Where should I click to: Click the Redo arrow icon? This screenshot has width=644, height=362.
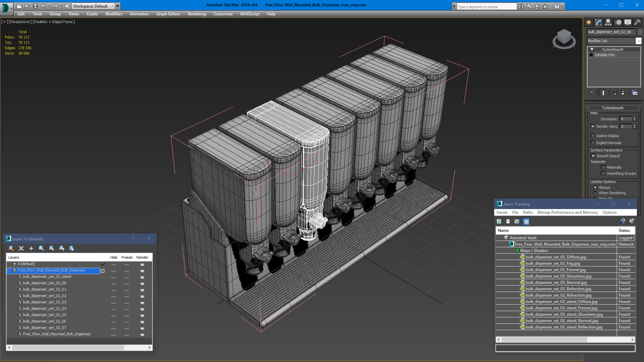coord(55,6)
